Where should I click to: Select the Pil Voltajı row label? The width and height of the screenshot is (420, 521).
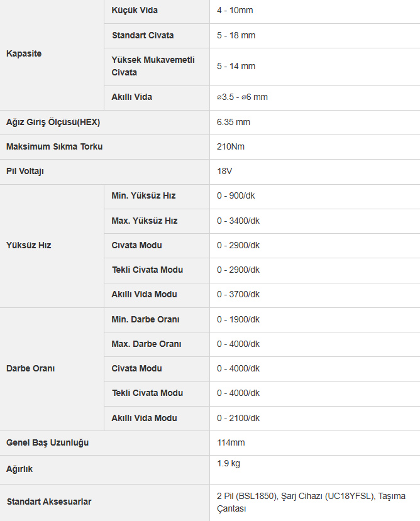tap(25, 171)
